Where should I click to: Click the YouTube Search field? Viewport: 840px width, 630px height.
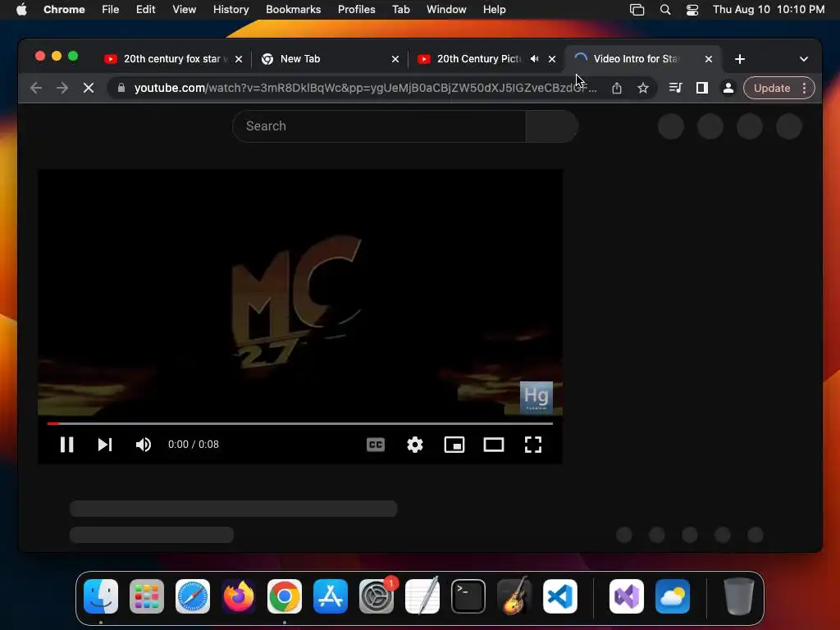pyautogui.click(x=379, y=126)
